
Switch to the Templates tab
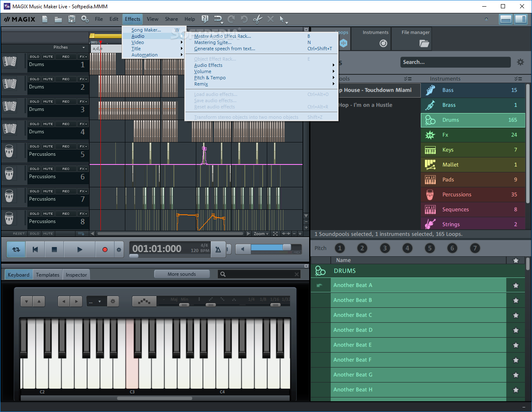click(x=48, y=275)
